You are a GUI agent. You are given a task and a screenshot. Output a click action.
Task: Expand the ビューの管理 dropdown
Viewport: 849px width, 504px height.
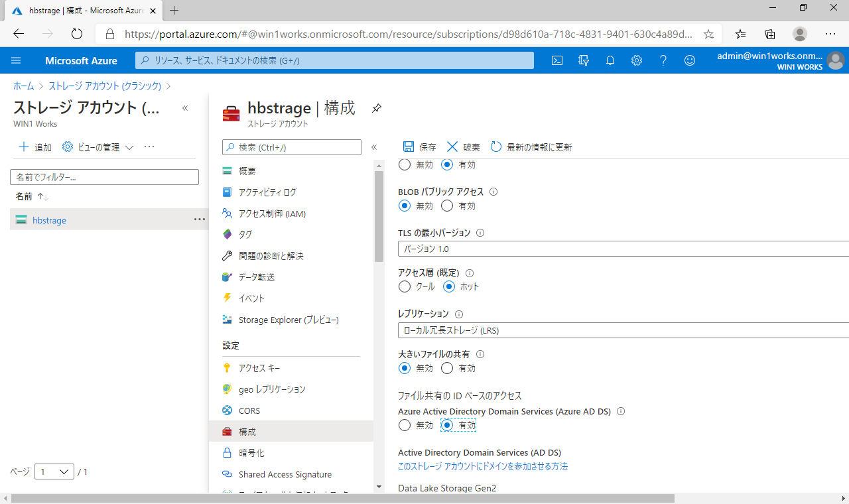[x=98, y=147]
